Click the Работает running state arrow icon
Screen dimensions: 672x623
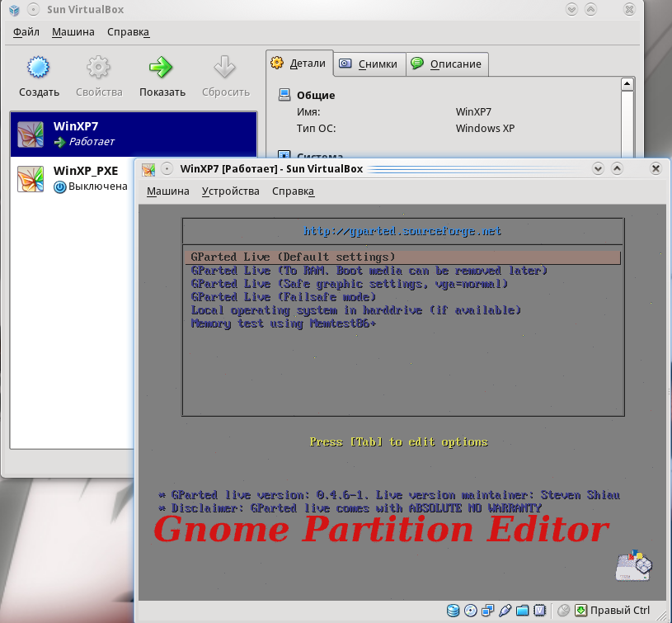coord(60,142)
